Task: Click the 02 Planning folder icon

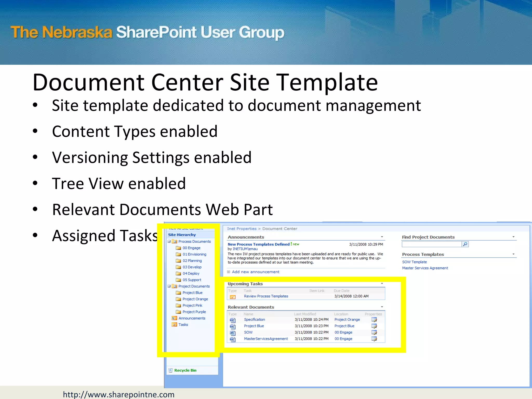Action: 178,261
